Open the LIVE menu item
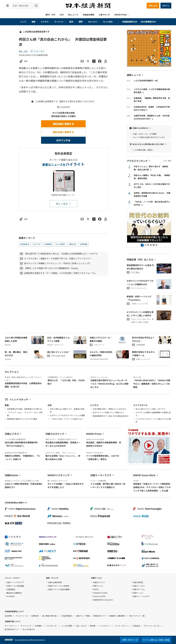This screenshot has width=176, height=644. 62,15
